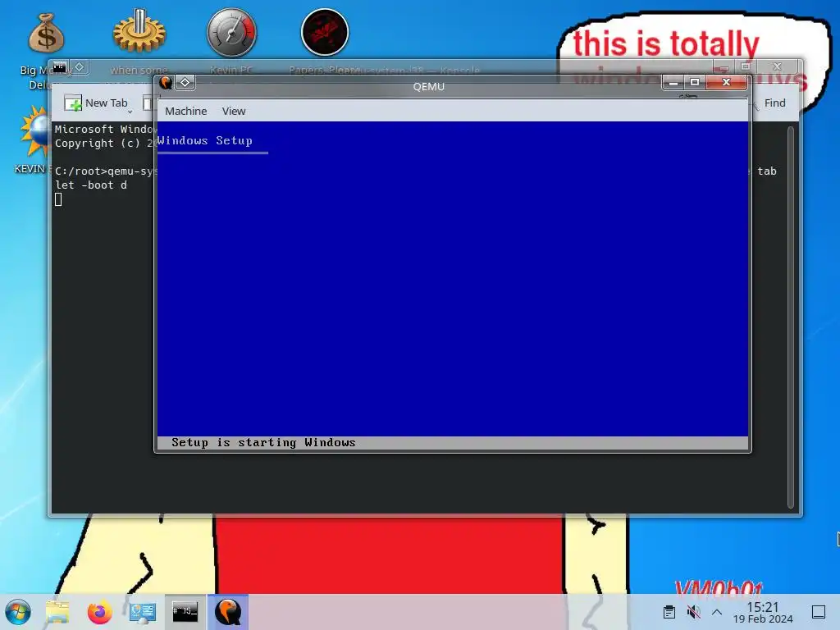This screenshot has width=840, height=630.
Task: Click the show desktop button in taskbar
Action: (819, 612)
